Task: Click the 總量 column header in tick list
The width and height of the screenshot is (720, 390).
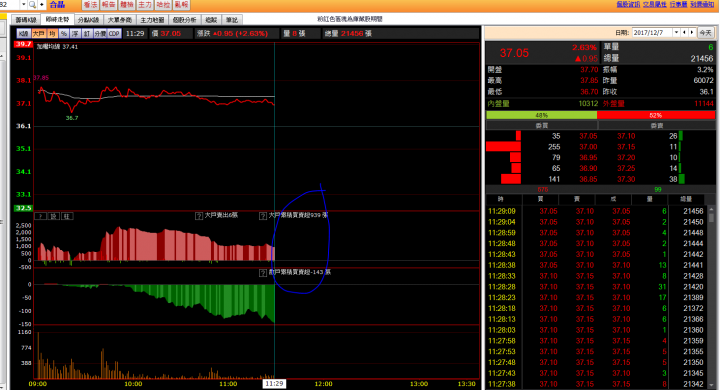Action: coord(686,199)
